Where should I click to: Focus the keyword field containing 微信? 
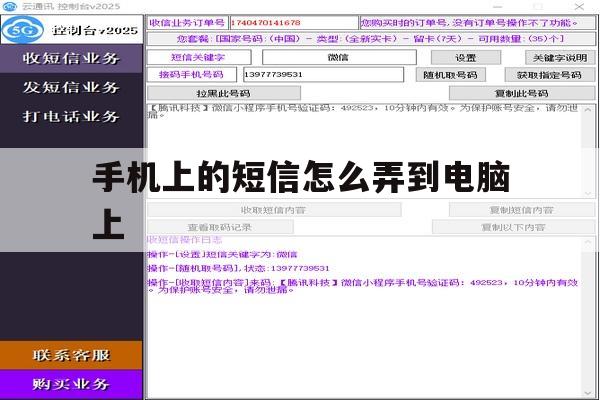pyautogui.click(x=339, y=57)
